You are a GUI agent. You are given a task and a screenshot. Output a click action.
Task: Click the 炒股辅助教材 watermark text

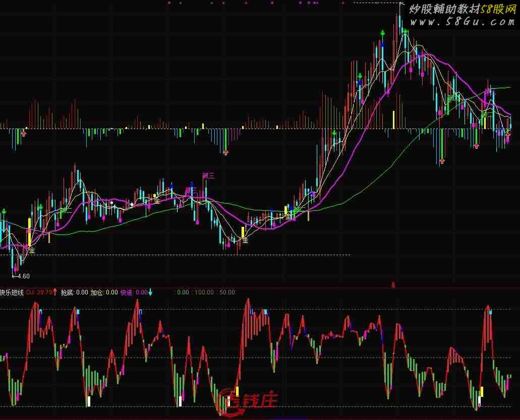click(444, 9)
